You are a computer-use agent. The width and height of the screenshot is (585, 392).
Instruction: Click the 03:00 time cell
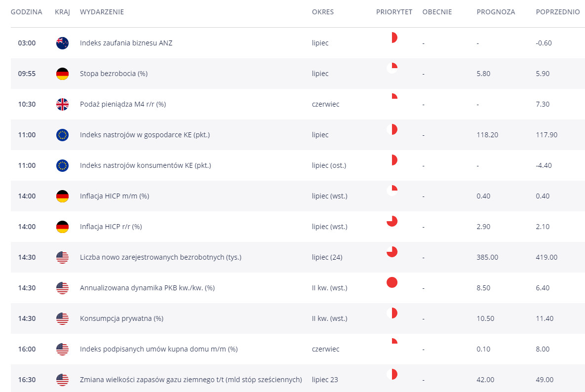[27, 43]
